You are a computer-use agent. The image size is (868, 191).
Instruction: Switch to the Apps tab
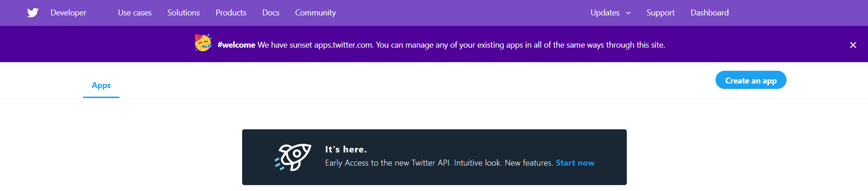[101, 85]
